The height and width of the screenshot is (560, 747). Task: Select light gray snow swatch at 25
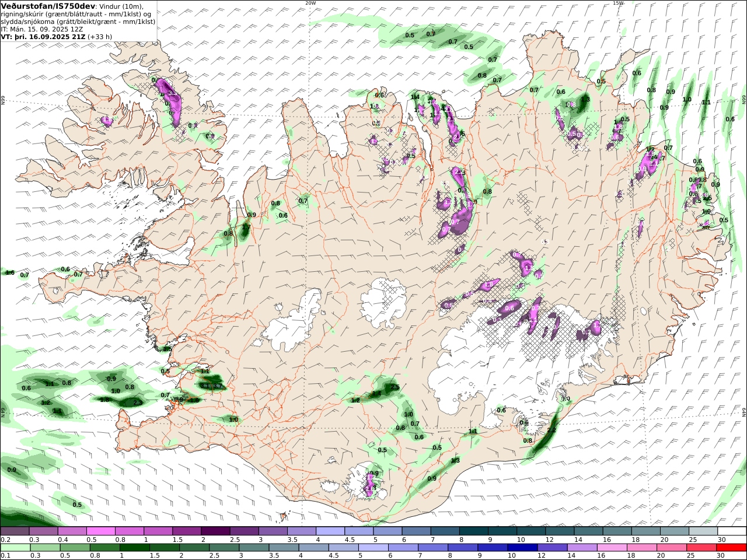pos(703,531)
